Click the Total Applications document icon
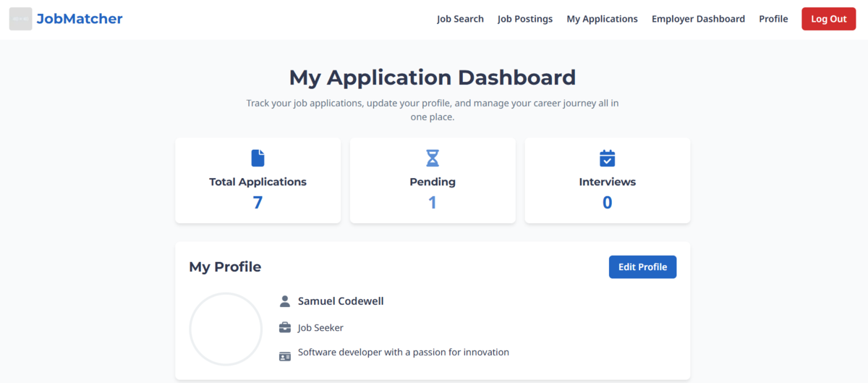868x383 pixels. pos(258,158)
